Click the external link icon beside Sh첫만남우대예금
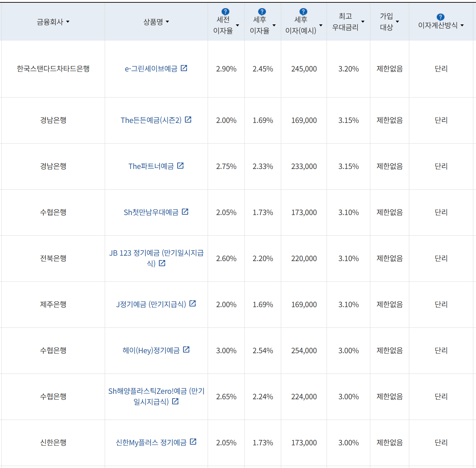 coord(185,212)
